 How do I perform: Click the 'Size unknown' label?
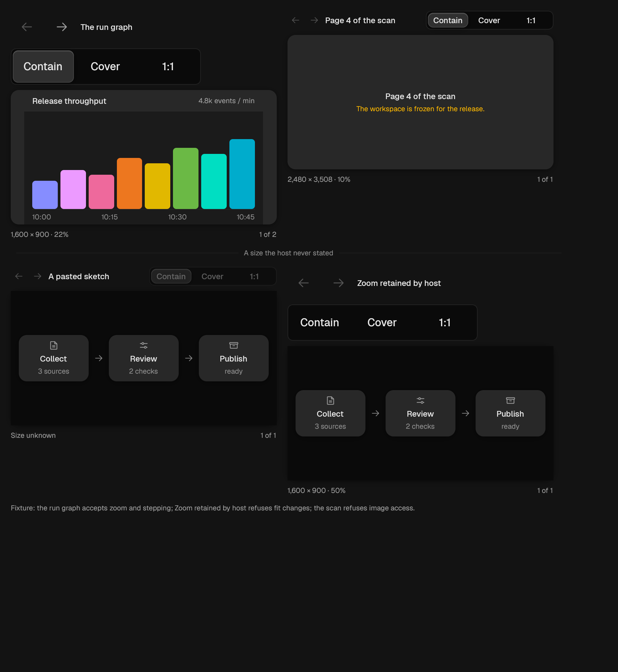(33, 435)
